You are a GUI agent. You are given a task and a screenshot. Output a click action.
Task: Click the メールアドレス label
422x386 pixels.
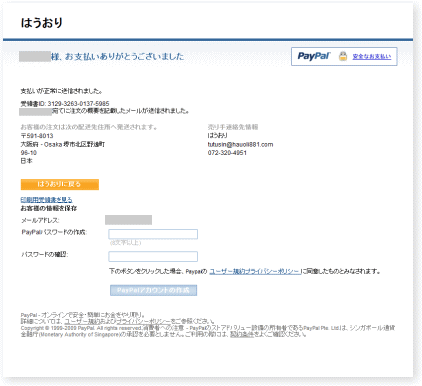pos(40,220)
